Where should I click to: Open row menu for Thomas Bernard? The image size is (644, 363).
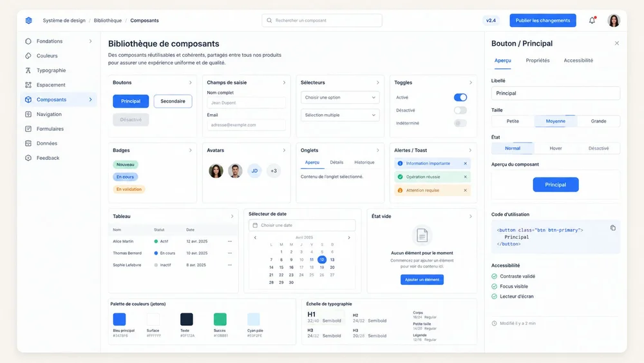click(x=230, y=253)
